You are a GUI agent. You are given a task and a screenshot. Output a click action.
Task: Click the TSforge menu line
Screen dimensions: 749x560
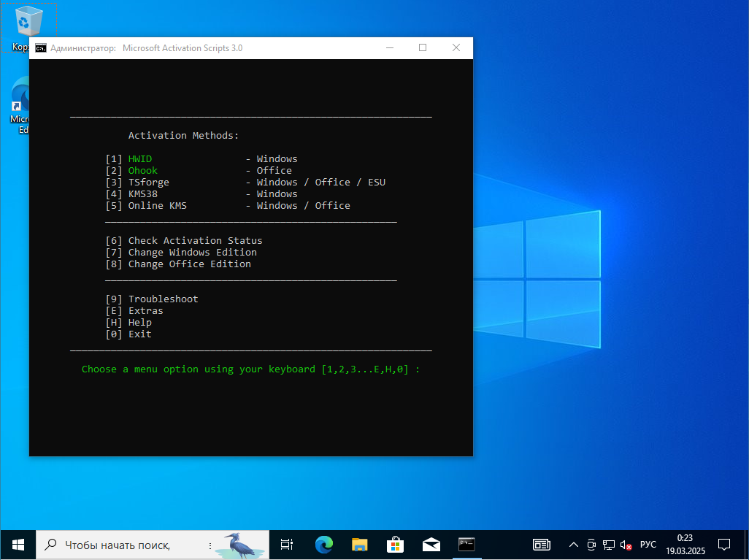[245, 182]
